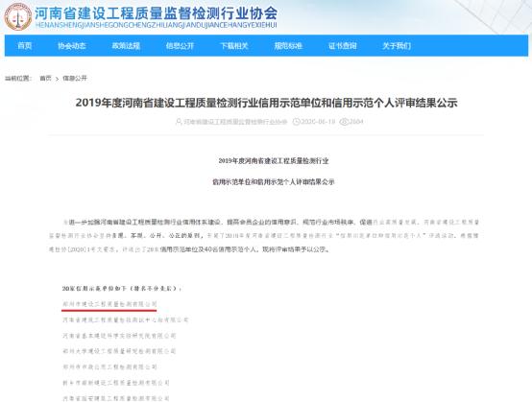The height and width of the screenshot is (402, 532).
Task: Click the 河南省建设工程质量监督检测行业协会 site title
Action: (x=157, y=13)
